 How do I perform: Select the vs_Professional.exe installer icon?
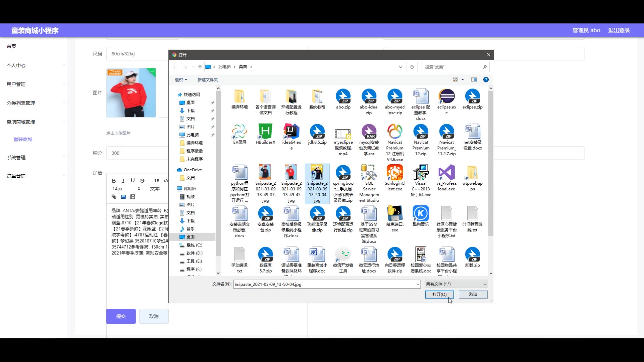click(446, 172)
